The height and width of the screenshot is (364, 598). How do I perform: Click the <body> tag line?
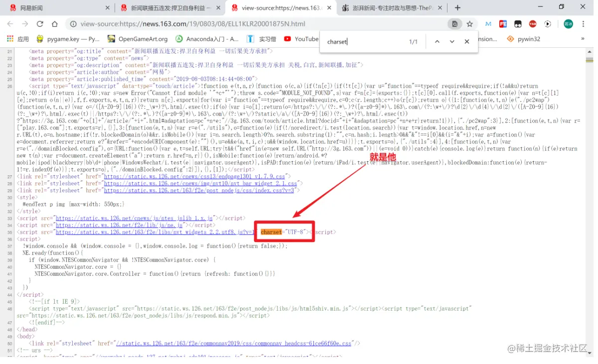point(26,337)
